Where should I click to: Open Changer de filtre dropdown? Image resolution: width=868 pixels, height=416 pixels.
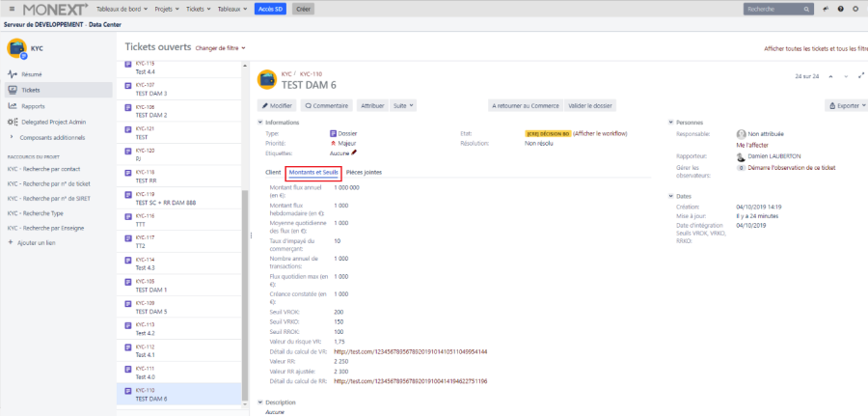[x=220, y=47]
